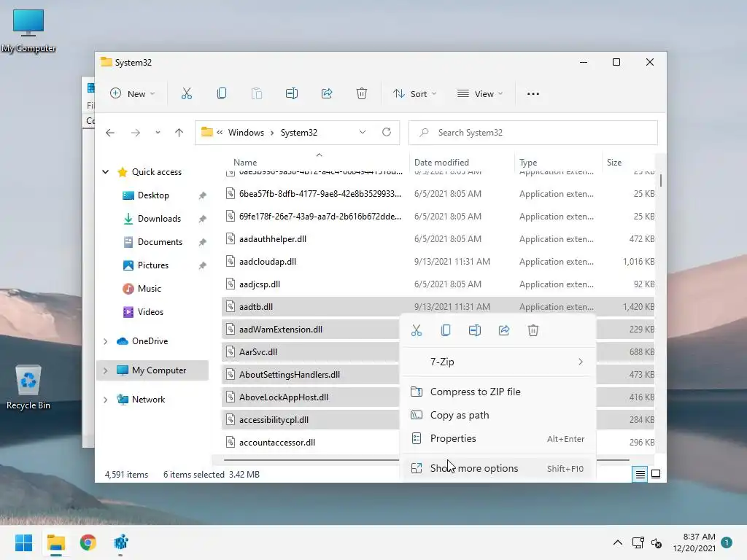Open the See more ellipsis menu
Screen dimensions: 747x560
tap(533, 94)
